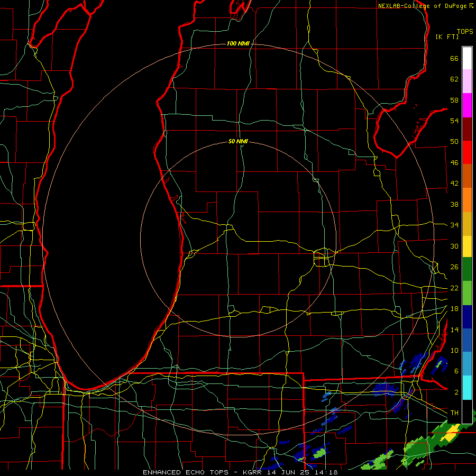Click the orange 38-42 kft legend swatch

coord(467,200)
